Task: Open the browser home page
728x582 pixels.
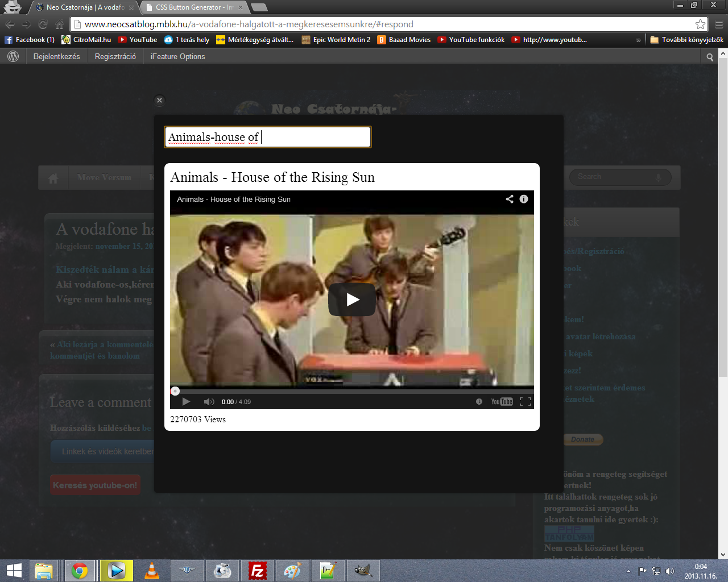Action: (59, 24)
